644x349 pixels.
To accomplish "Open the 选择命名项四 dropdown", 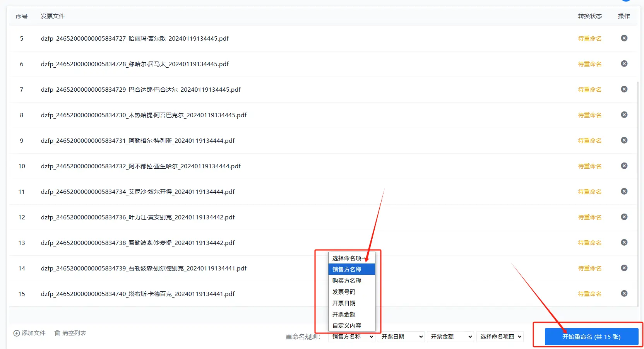I will tap(500, 337).
